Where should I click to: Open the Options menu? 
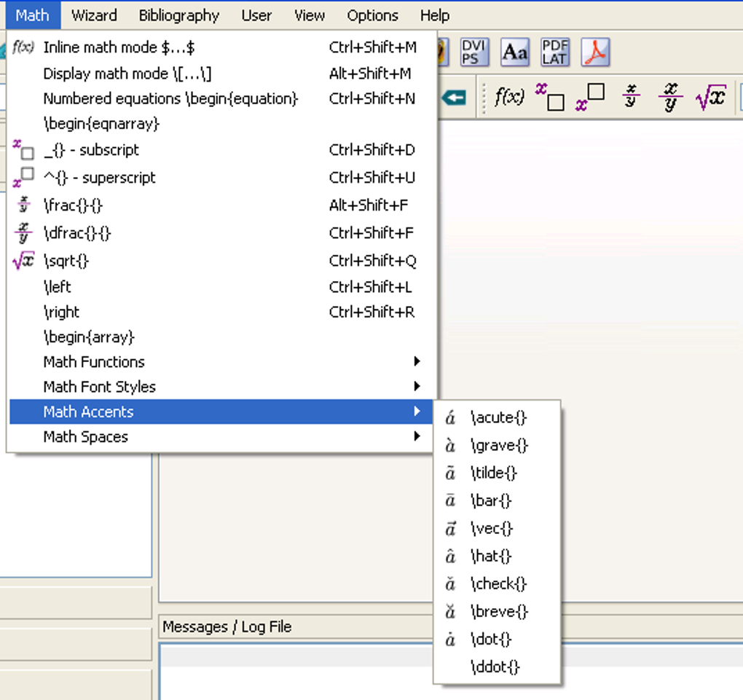point(372,15)
